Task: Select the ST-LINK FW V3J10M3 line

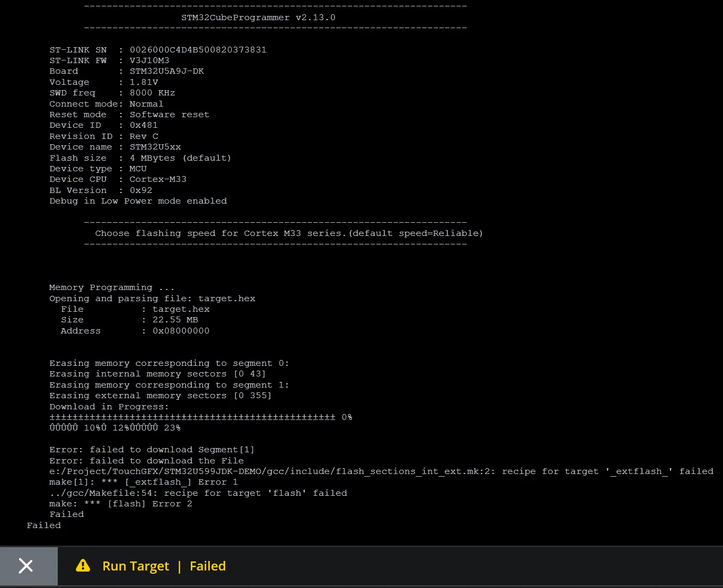Action: pyautogui.click(x=109, y=60)
